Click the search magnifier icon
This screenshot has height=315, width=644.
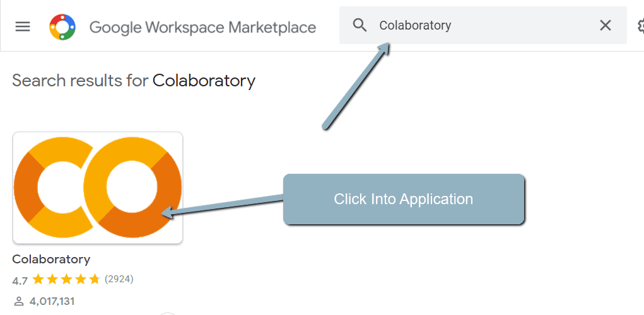360,25
